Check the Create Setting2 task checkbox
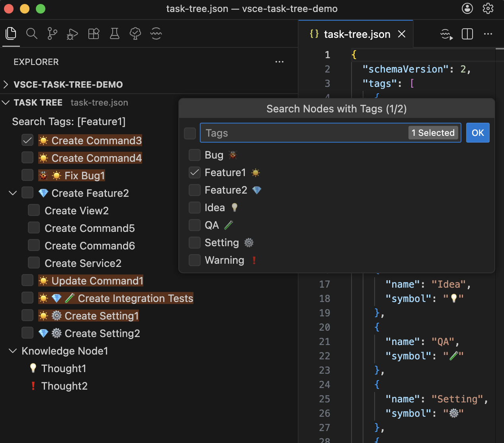Image resolution: width=504 pixels, height=443 pixels. click(27, 333)
